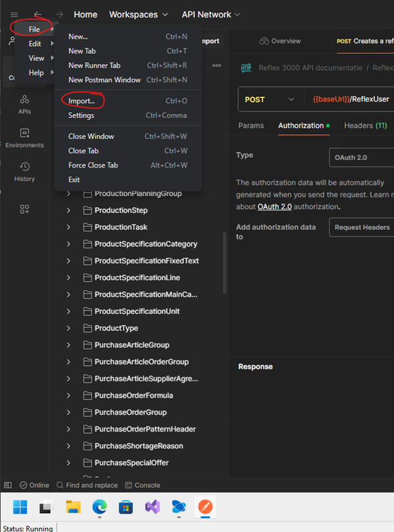Switch to the Params tab
Viewport: 394px width, 532px height.
coord(251,126)
